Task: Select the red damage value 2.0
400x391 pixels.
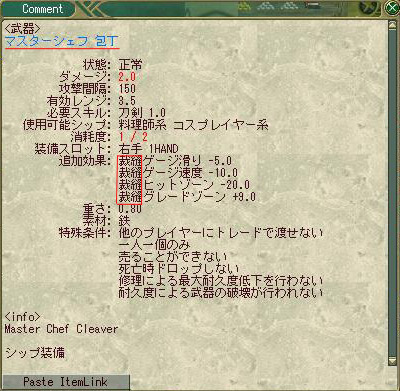Action: (x=127, y=77)
